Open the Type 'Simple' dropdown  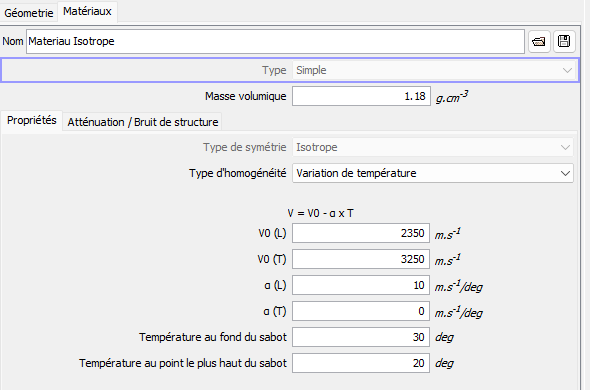pyautogui.click(x=435, y=70)
